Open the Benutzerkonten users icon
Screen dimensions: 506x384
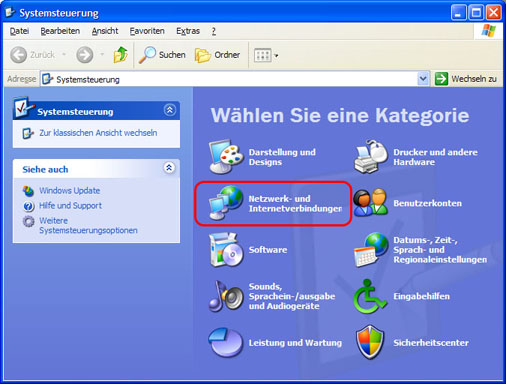click(371, 203)
